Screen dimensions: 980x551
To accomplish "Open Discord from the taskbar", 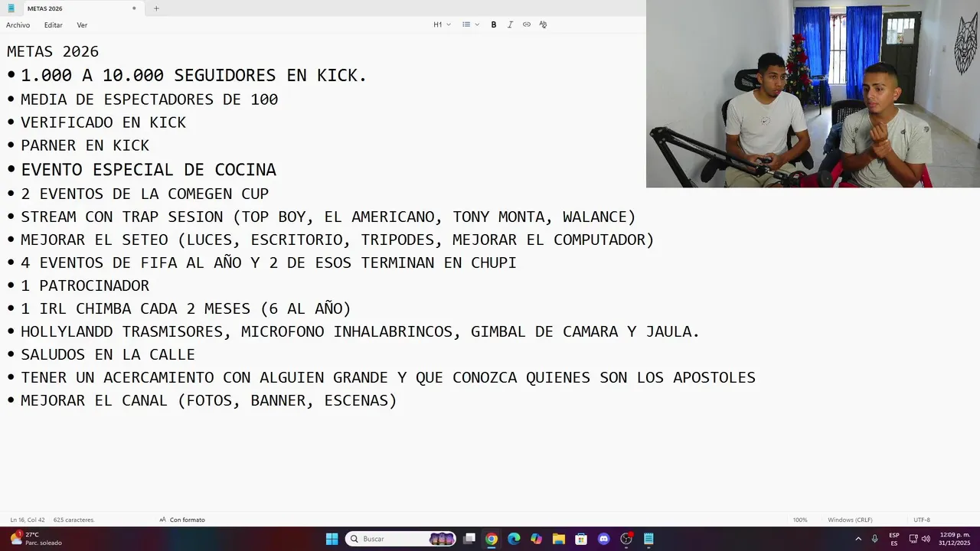I will 603,539.
